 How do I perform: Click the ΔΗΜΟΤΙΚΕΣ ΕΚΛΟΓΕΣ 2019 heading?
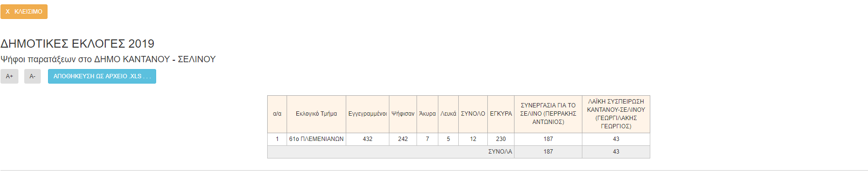coord(78,44)
